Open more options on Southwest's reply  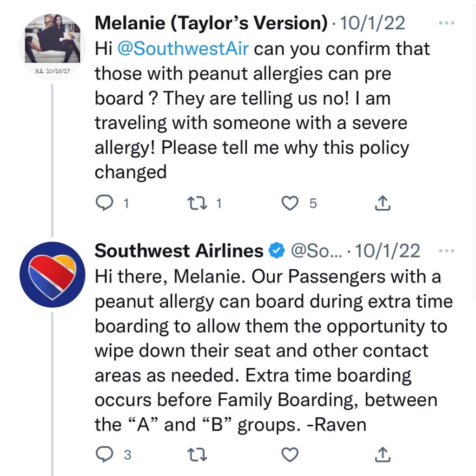(x=447, y=251)
